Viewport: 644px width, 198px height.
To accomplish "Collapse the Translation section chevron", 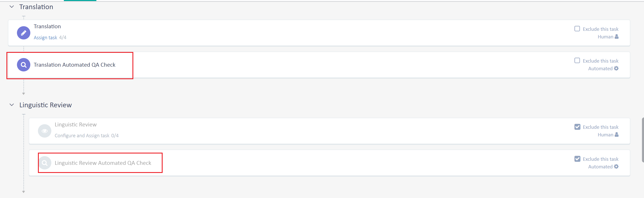I will 12,7.
